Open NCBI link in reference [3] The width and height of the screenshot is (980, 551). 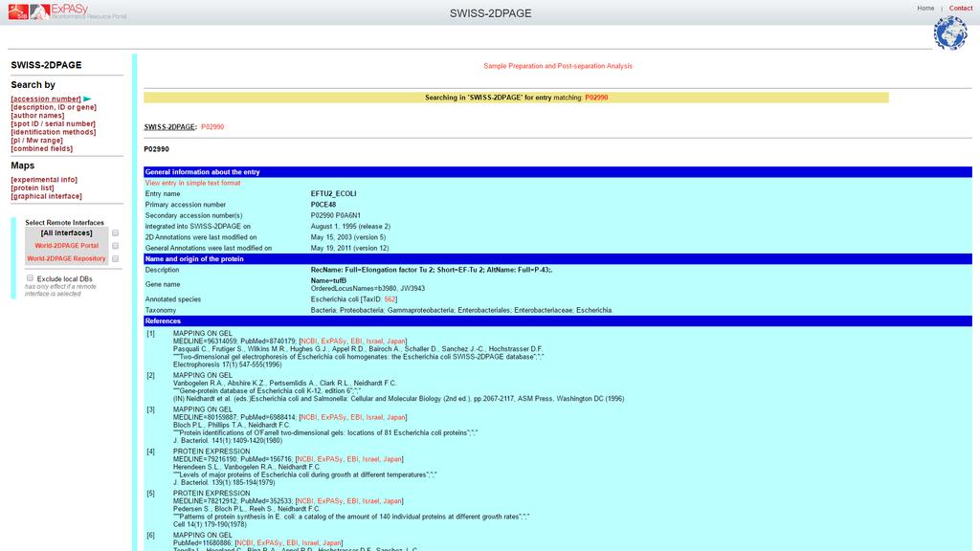(x=309, y=417)
